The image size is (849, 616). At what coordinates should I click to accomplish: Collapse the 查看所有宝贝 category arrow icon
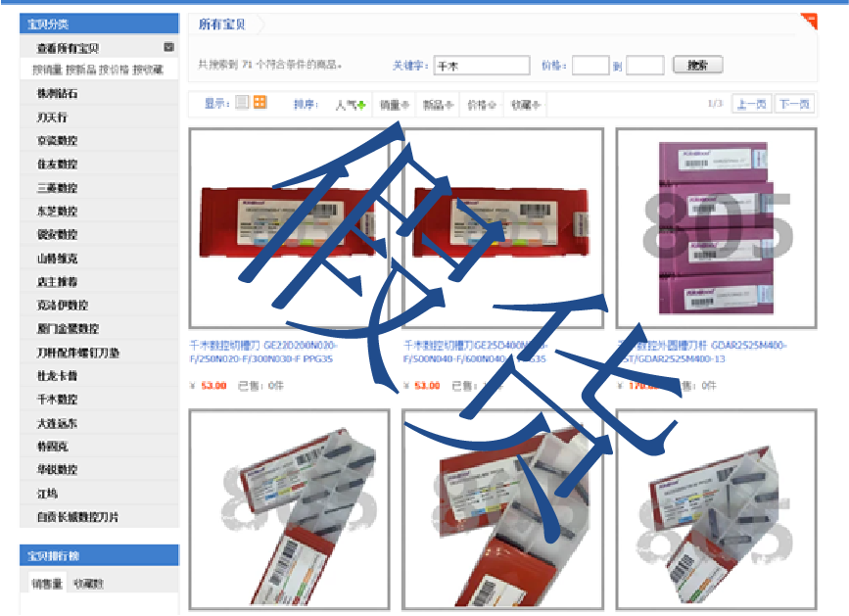click(x=169, y=47)
